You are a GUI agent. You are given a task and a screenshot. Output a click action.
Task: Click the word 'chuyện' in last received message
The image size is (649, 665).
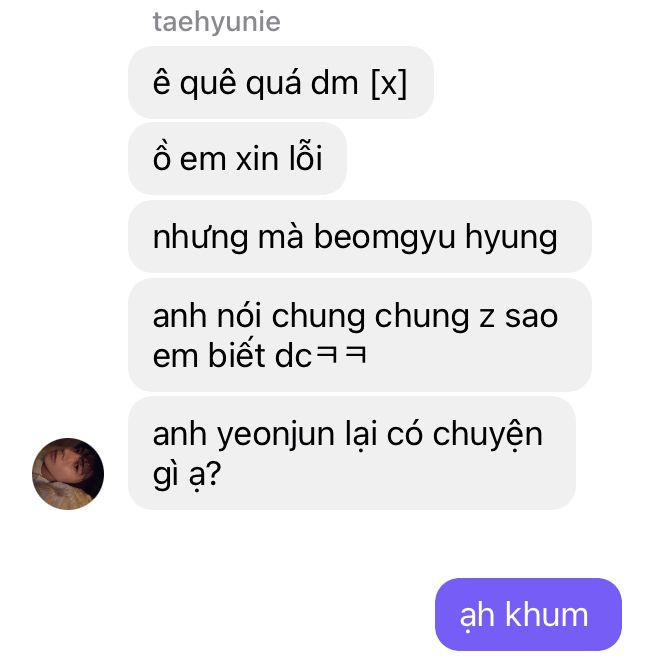pos(487,436)
